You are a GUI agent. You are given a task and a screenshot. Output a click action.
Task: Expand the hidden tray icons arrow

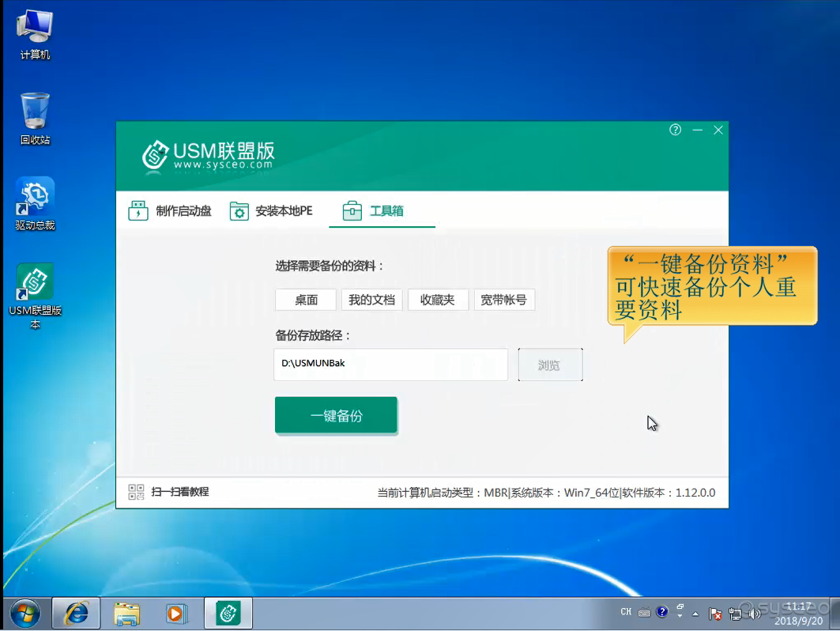tap(695, 613)
